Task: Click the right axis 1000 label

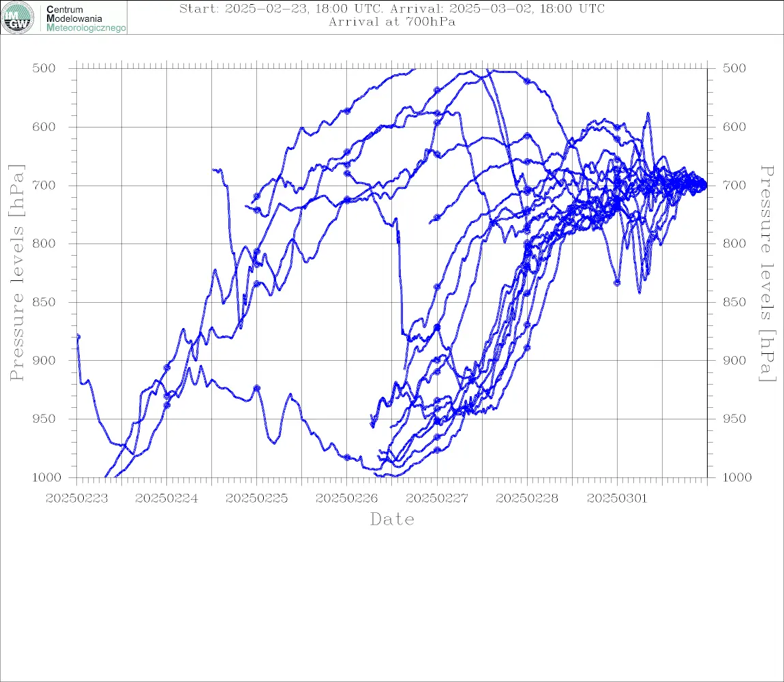Action: (738, 477)
